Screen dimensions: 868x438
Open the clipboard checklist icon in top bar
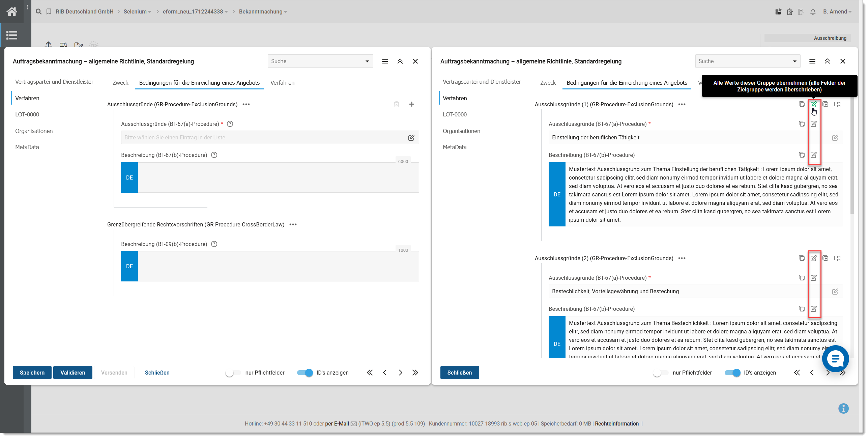point(790,12)
